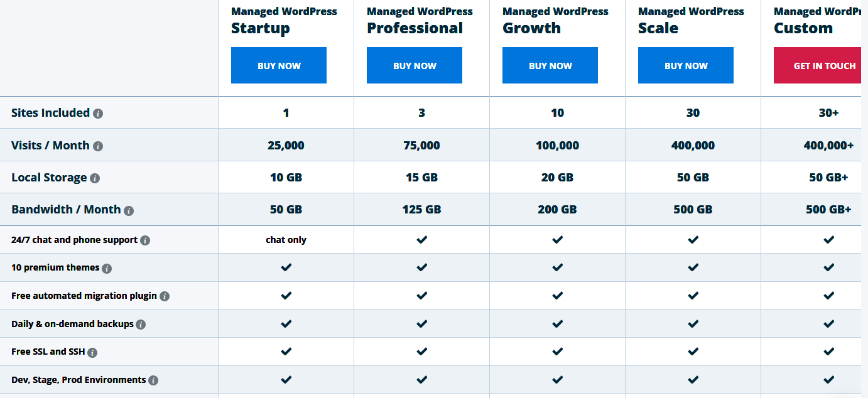This screenshot has height=398, width=868.
Task: Click the info icon next to Sites Included
Action: click(x=98, y=114)
